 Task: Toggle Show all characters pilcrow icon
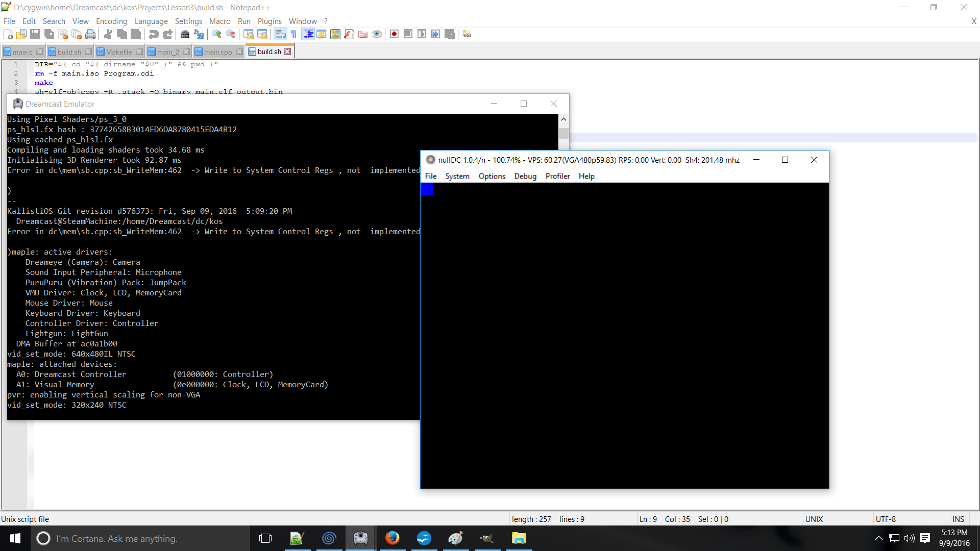(293, 34)
